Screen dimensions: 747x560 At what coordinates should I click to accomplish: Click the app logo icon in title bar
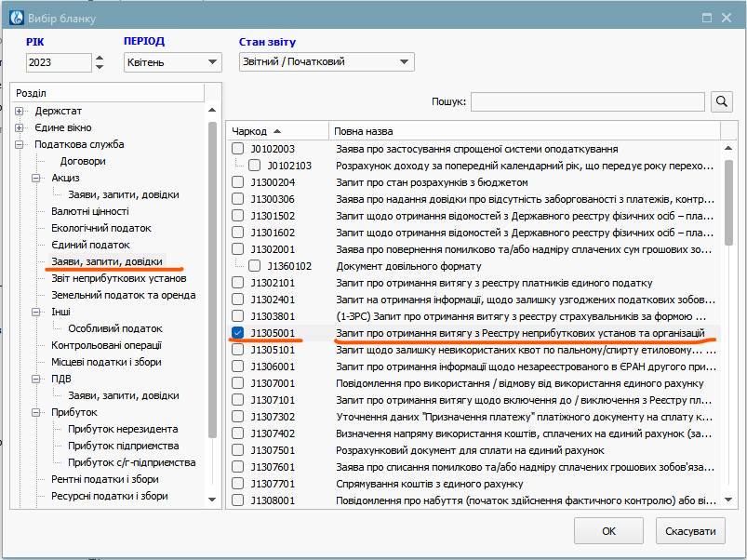[15, 18]
